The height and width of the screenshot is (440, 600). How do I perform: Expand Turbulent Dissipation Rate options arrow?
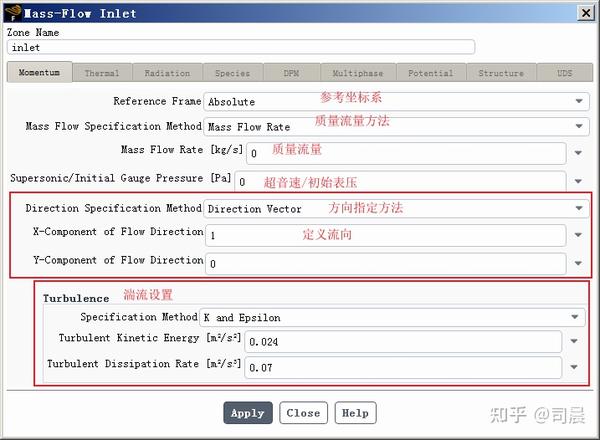coord(574,367)
